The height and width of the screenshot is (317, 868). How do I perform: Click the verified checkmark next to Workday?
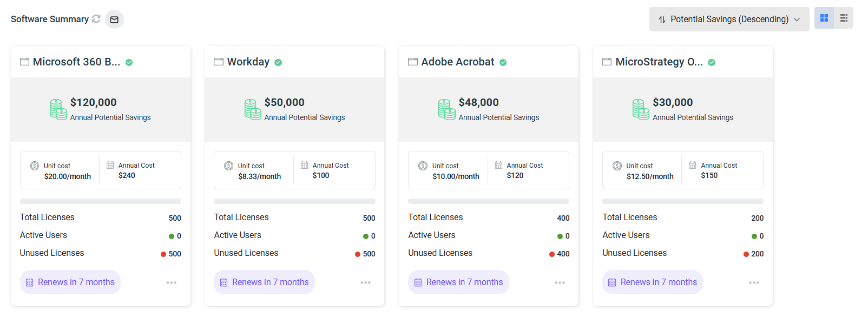click(x=278, y=63)
